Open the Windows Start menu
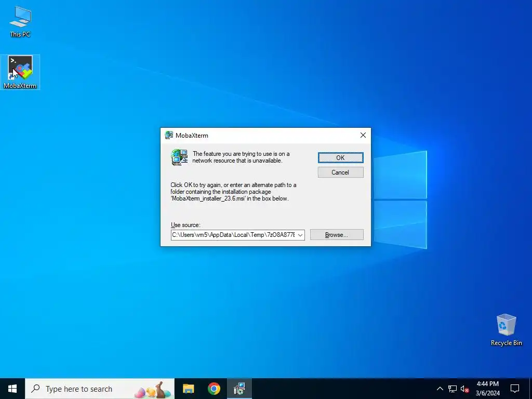 click(x=12, y=389)
